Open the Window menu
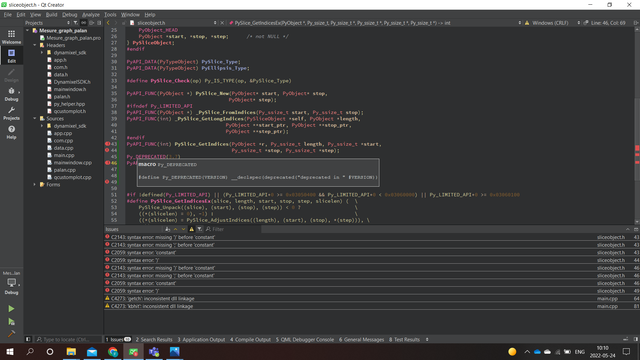Viewport: 640px width, 360px height. point(130,14)
